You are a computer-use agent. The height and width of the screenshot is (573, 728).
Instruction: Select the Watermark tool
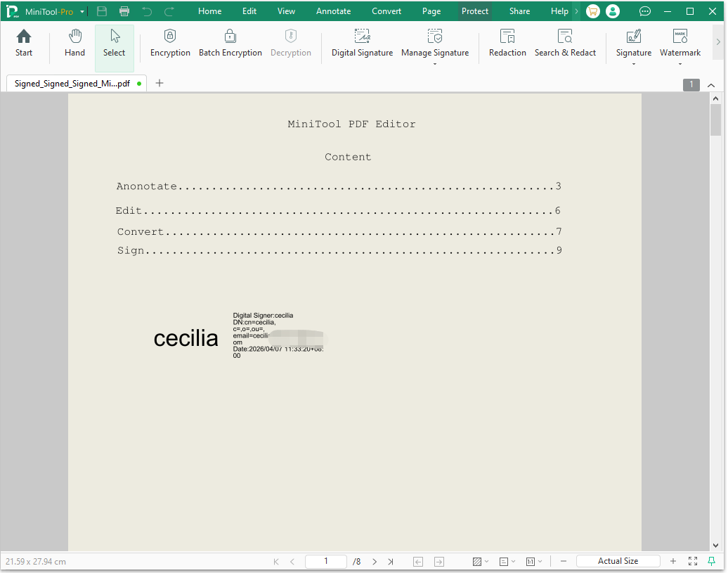[680, 42]
